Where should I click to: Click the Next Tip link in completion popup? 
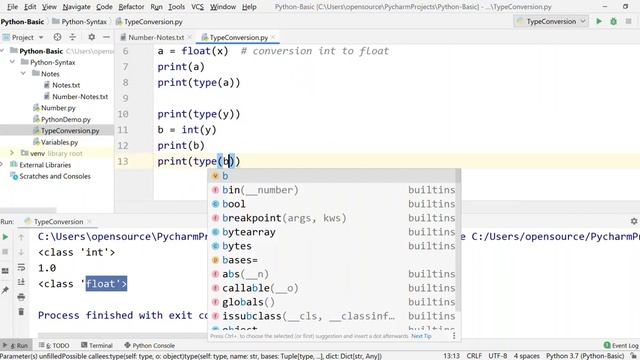click(x=421, y=336)
